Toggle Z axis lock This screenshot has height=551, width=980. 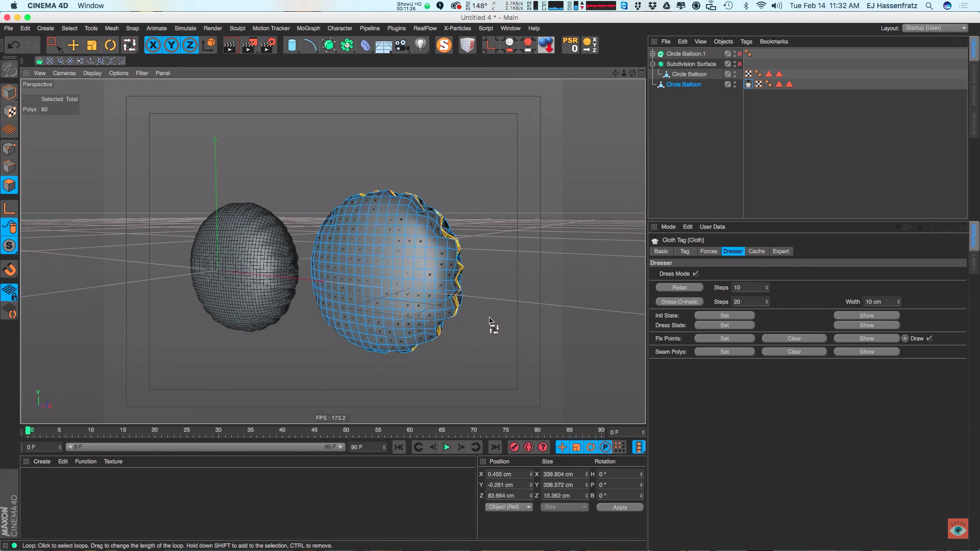click(x=190, y=45)
